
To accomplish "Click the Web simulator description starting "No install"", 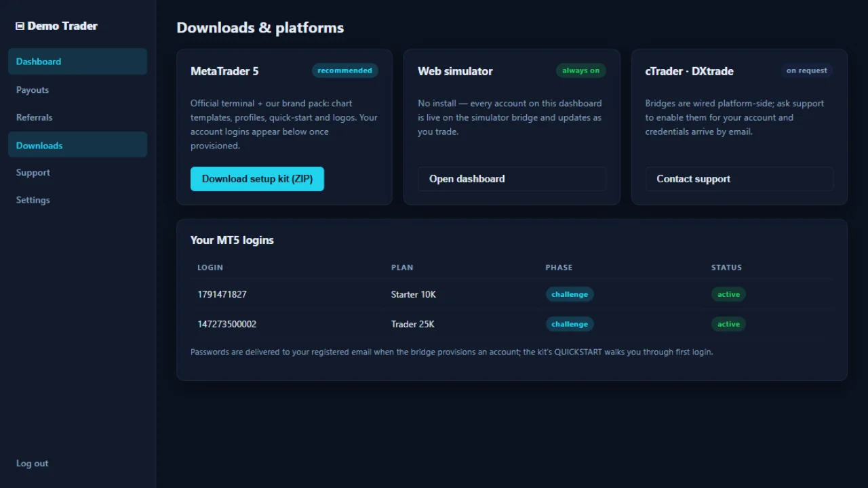I will (x=510, y=117).
